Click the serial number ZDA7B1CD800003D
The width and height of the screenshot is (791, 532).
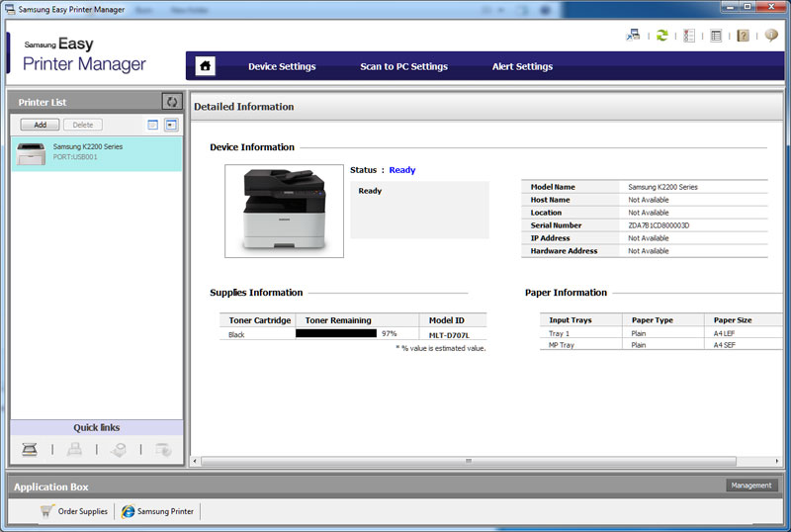[x=659, y=225]
